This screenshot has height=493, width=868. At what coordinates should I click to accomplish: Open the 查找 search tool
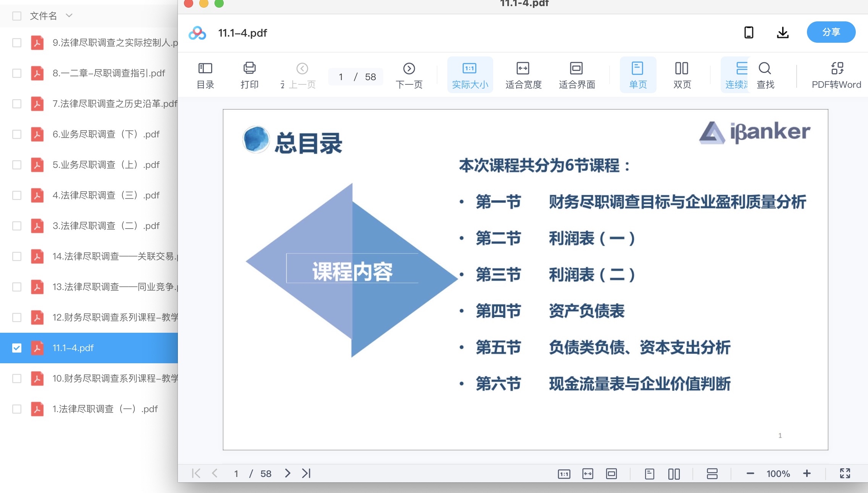pos(765,75)
